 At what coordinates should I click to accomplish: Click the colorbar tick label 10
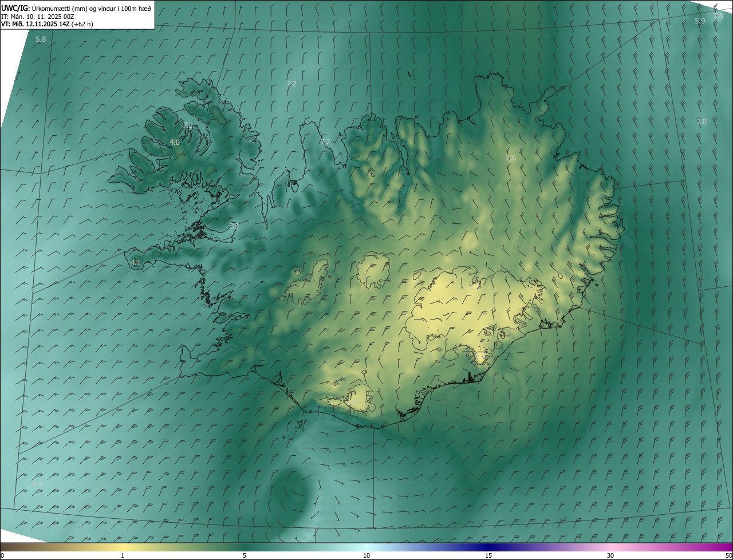click(x=366, y=555)
